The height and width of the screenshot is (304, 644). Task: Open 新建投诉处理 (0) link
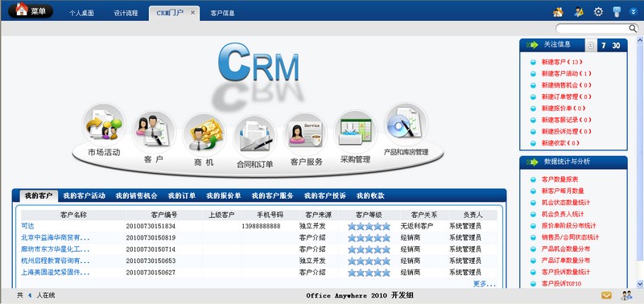click(x=567, y=131)
